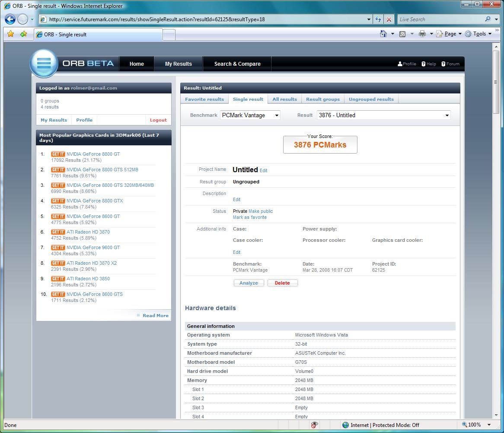Click the Print icon in toolbar
Viewport: 504px width, 433px height.
422,34
